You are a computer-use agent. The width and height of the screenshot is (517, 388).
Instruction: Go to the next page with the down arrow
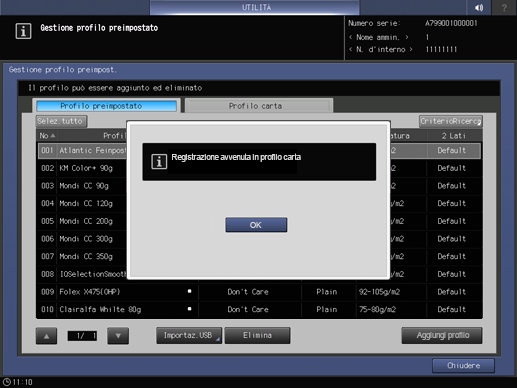pos(118,336)
